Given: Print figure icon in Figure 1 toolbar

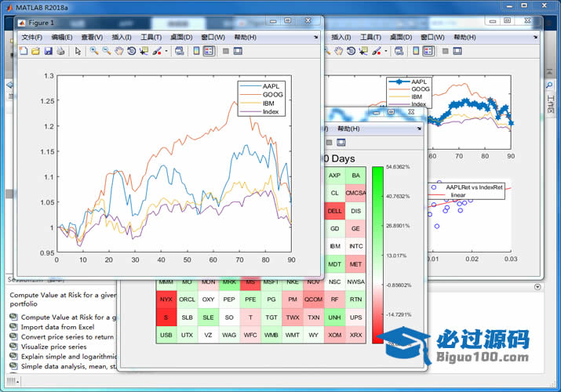Looking at the screenshot, I should (60, 51).
